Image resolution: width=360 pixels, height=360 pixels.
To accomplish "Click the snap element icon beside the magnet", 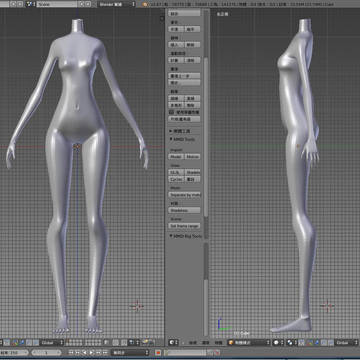I will pos(134,342).
